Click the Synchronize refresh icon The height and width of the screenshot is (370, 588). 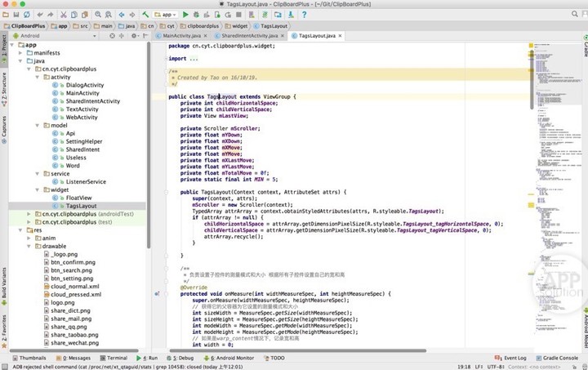[27, 15]
